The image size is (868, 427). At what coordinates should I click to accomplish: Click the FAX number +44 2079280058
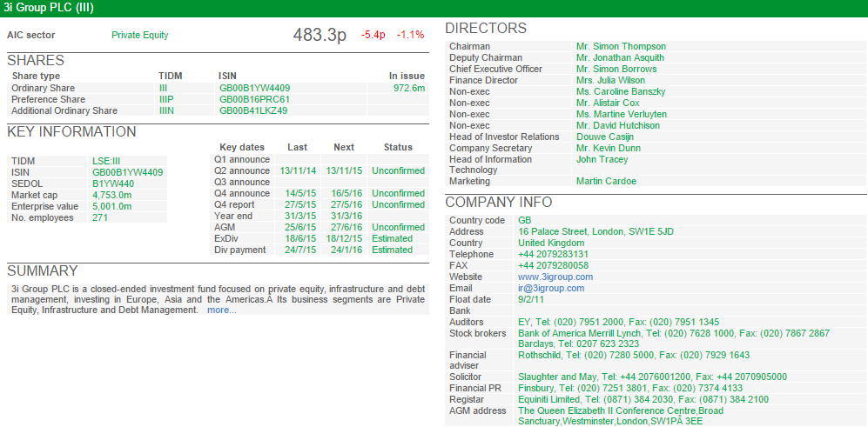tap(553, 265)
